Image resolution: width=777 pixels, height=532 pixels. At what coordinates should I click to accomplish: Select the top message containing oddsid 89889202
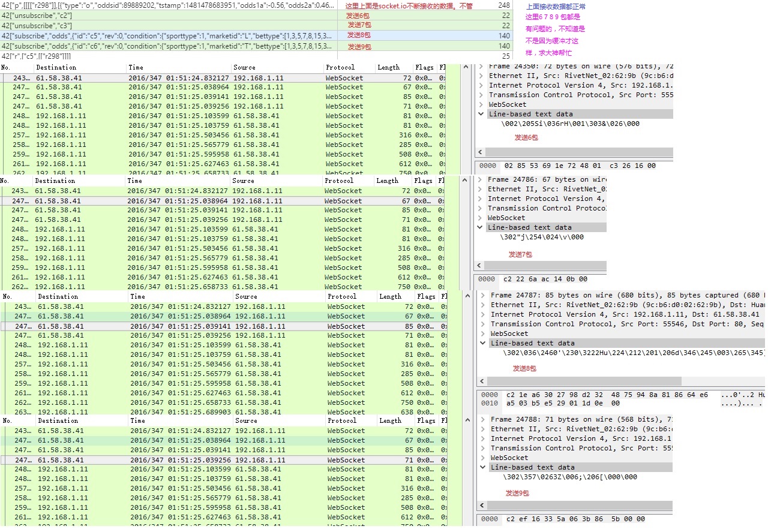256,5
